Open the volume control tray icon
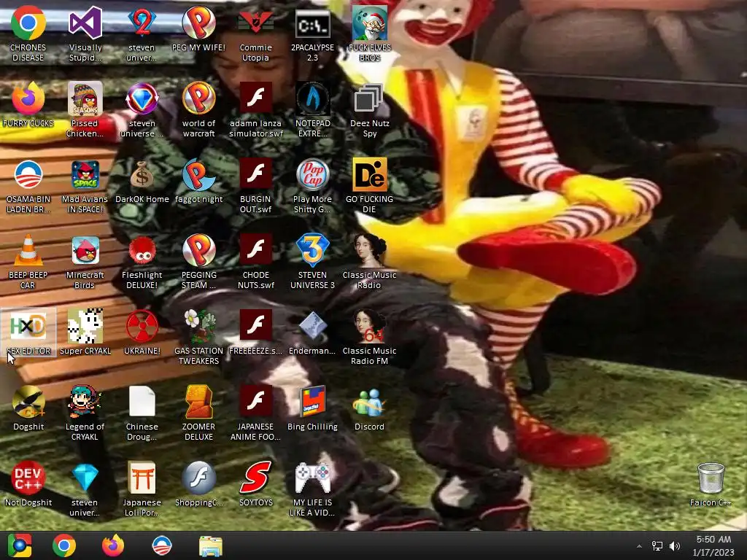 coord(675,546)
